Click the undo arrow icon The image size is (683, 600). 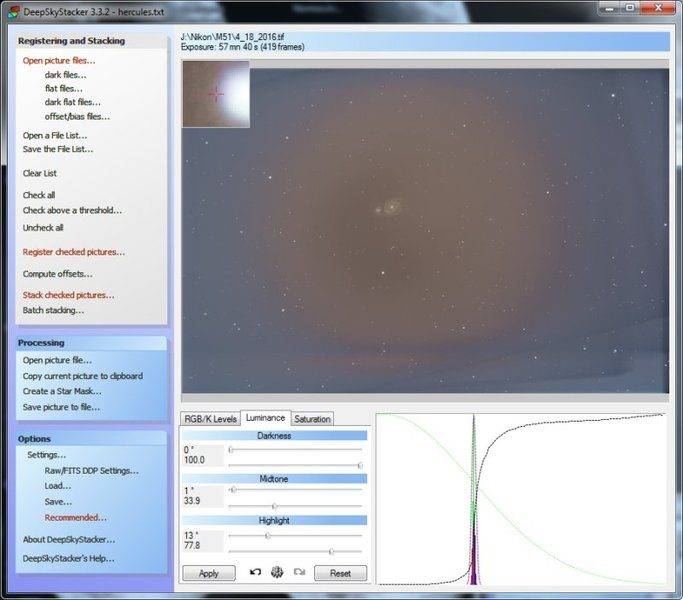(x=256, y=572)
